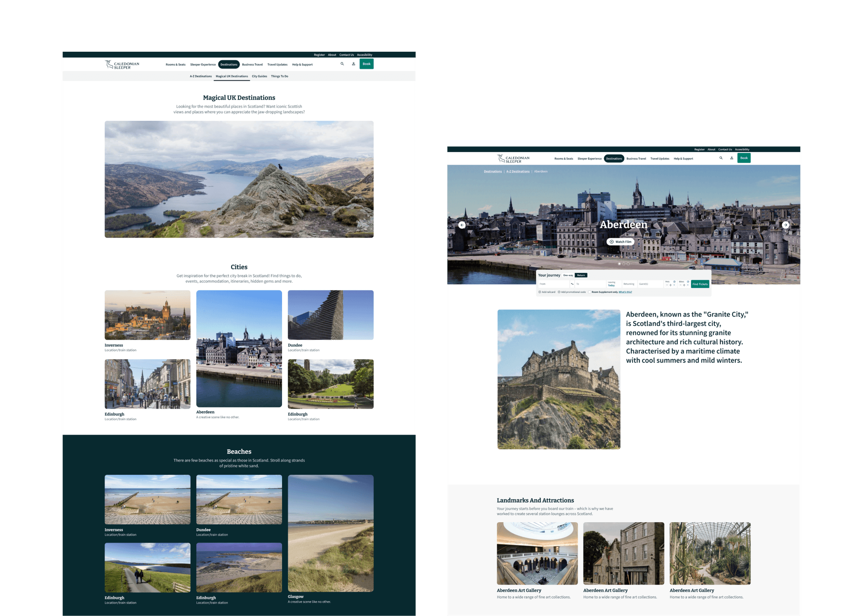
Task: Click the Accesibility link on the Aberdeen page top bar
Action: pos(742,149)
